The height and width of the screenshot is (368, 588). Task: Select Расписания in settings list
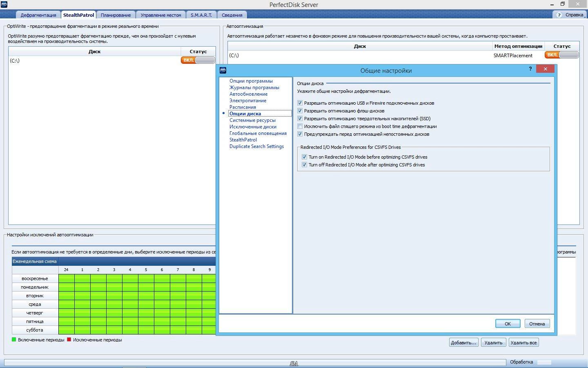[x=243, y=107]
